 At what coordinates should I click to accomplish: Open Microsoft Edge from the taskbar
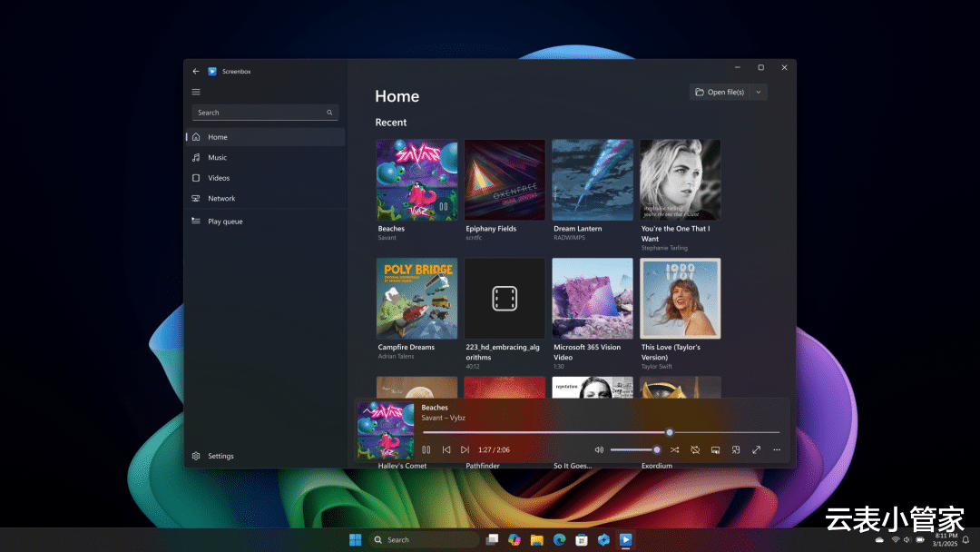click(559, 539)
